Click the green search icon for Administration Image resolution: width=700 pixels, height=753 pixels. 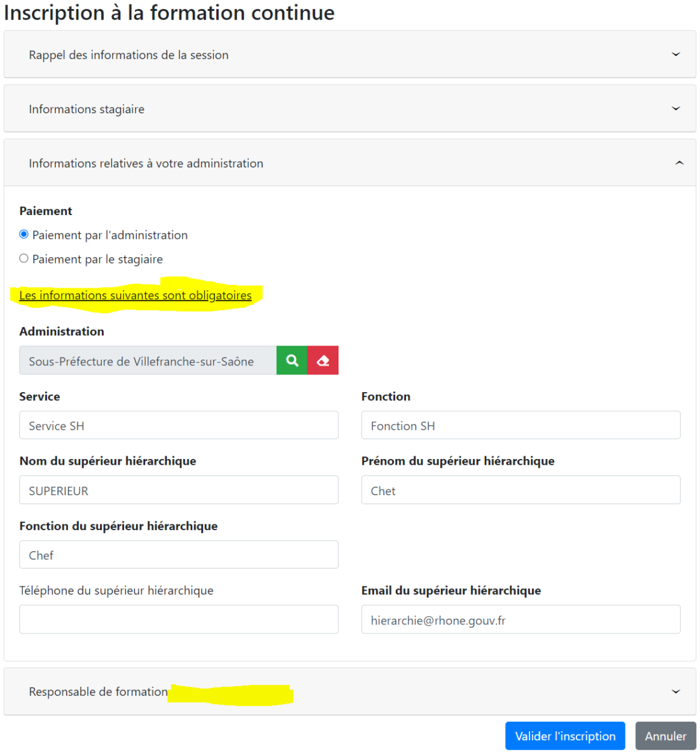click(x=291, y=360)
